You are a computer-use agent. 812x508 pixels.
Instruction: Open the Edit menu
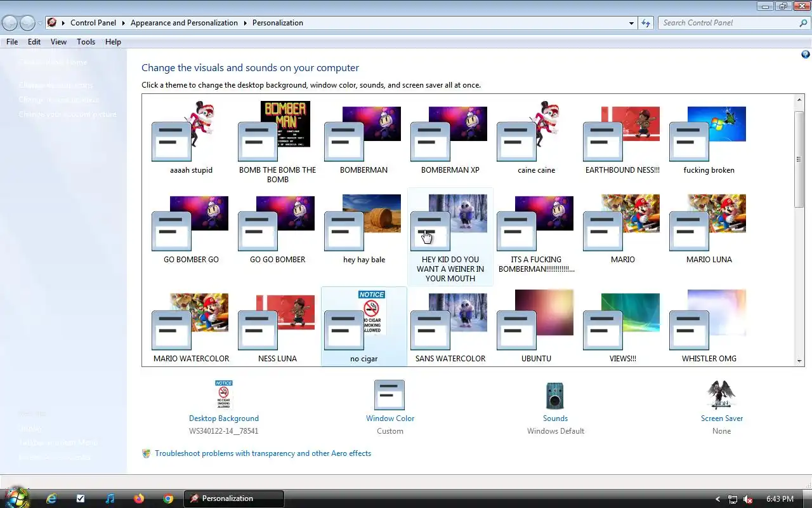[x=34, y=42]
